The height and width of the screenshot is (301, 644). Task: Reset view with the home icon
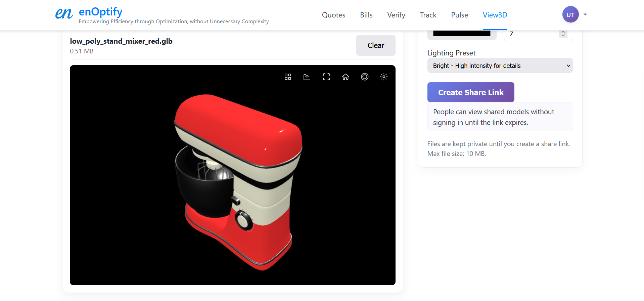tap(346, 77)
